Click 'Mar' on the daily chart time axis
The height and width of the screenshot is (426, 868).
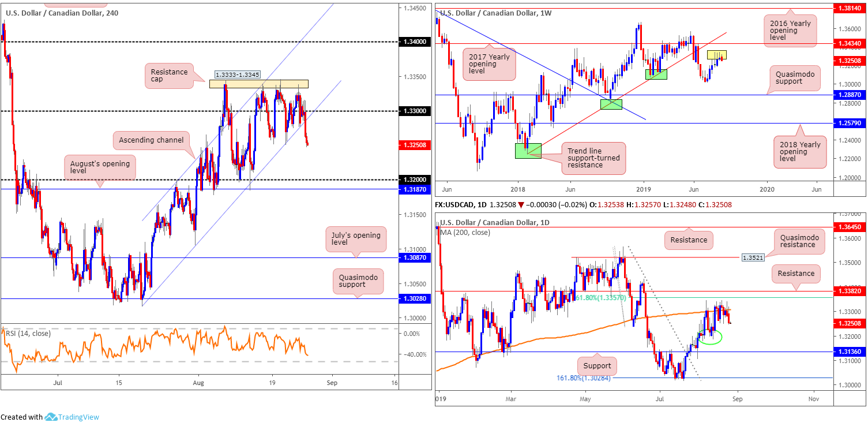[511, 398]
